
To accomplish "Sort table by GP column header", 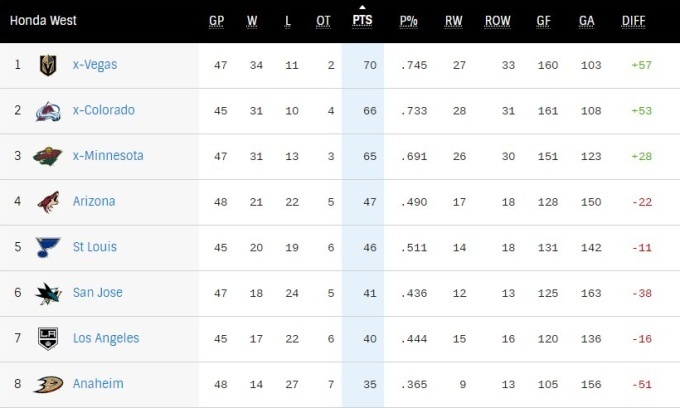I will (217, 21).
